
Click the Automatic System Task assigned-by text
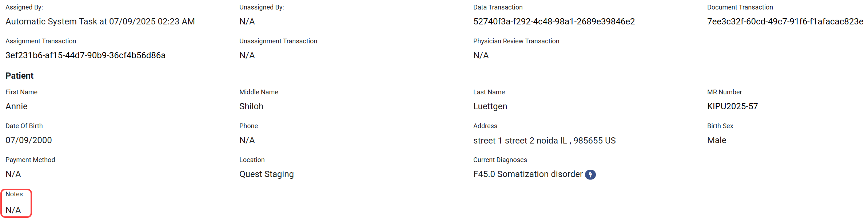point(100,22)
